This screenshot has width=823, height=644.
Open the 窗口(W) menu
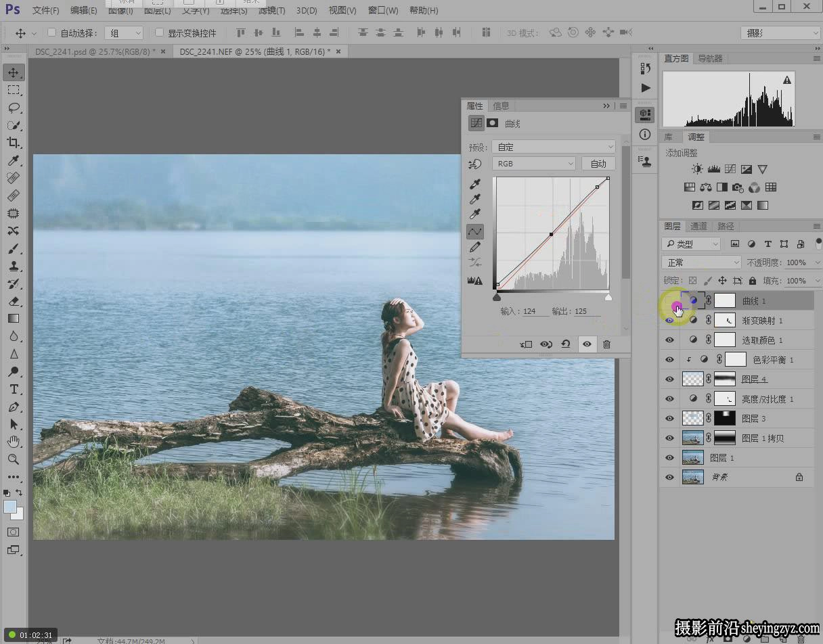383,11
